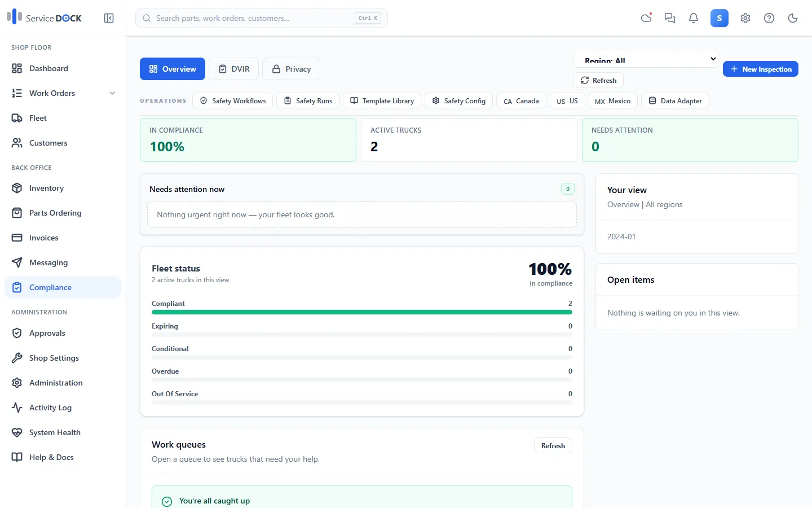Open Safety Workflows
Image resolution: width=812 pixels, height=508 pixels.
point(233,100)
